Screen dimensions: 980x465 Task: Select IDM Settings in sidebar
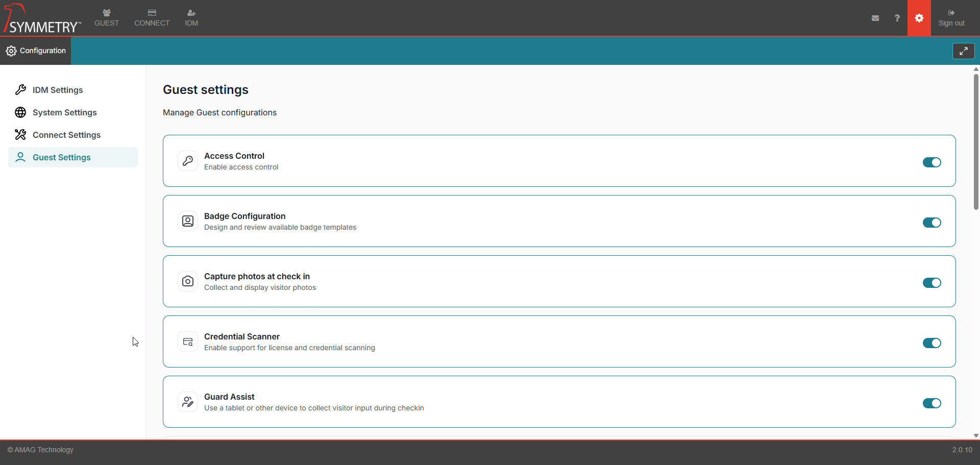(x=58, y=90)
